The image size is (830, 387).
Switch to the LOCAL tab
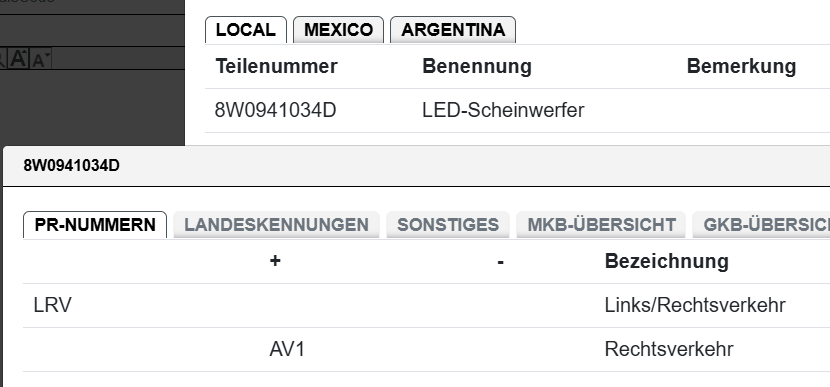click(x=246, y=30)
